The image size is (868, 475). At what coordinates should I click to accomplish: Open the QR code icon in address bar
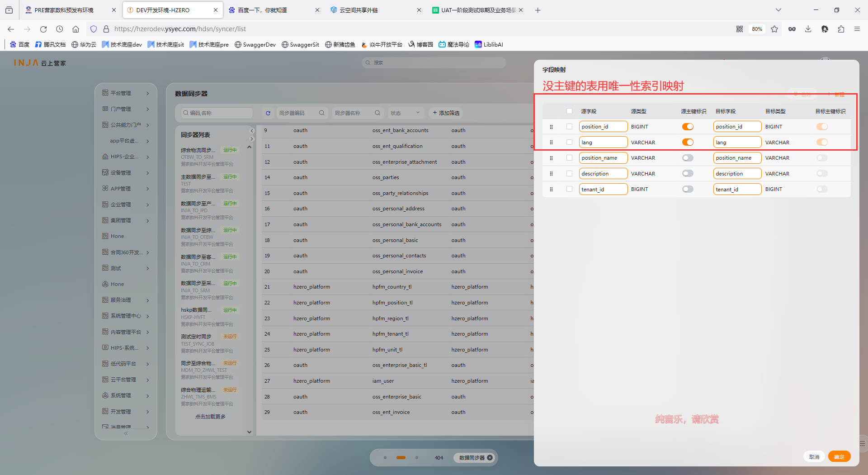pos(740,29)
